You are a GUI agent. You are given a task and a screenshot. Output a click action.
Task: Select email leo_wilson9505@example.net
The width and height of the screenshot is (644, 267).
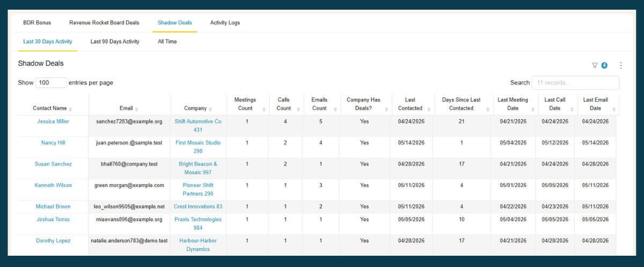(129, 206)
